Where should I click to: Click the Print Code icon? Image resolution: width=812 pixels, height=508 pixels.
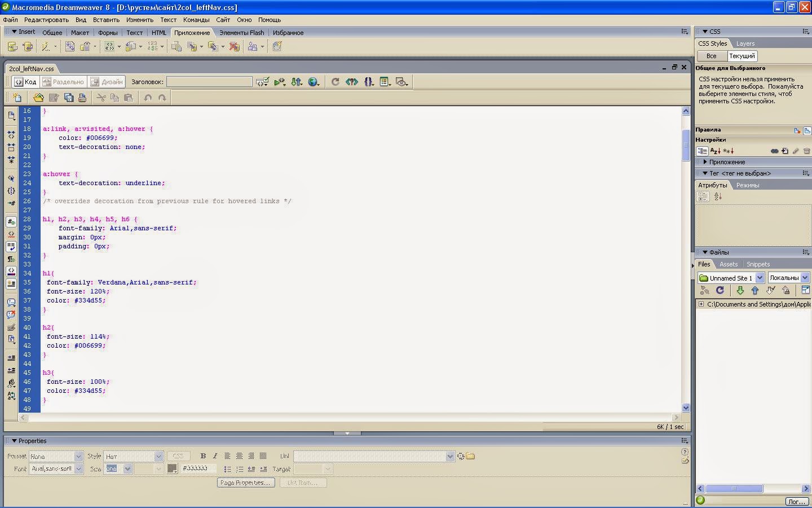point(82,98)
